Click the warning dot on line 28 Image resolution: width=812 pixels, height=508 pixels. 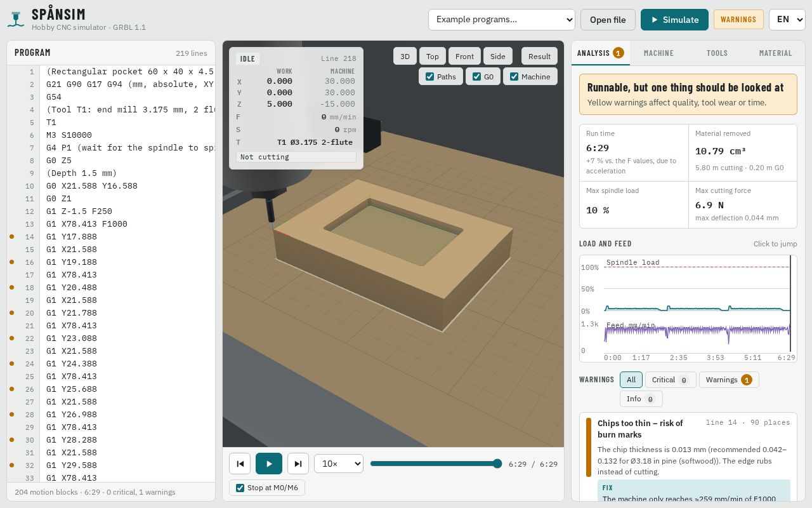coord(11,415)
